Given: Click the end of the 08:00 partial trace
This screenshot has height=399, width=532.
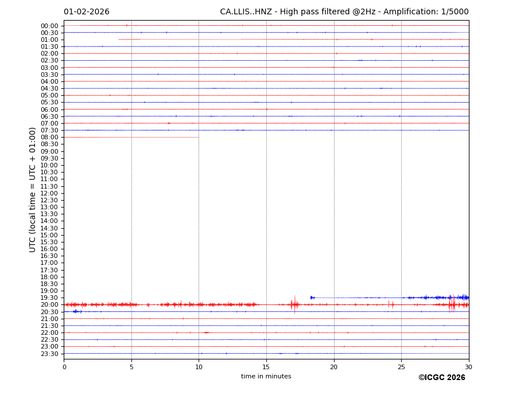Looking at the screenshot, I should (199, 137).
